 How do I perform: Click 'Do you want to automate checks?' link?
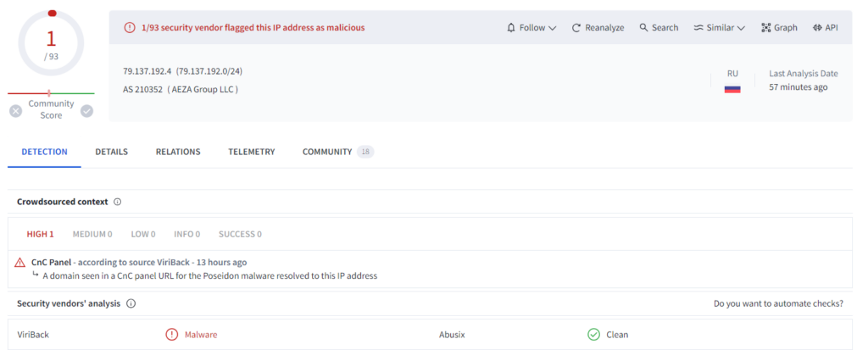[x=778, y=303]
